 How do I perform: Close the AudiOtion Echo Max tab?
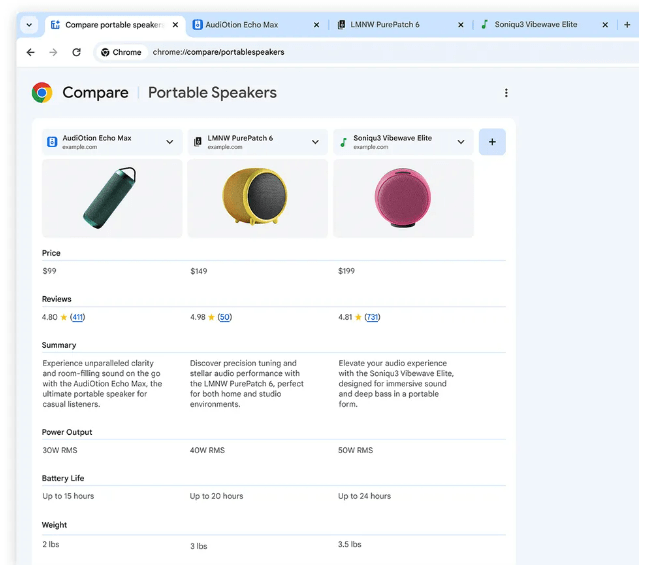[316, 25]
